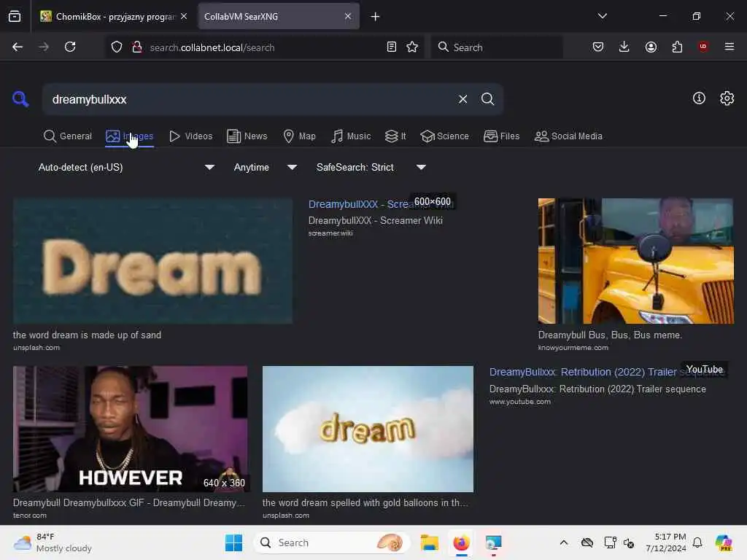Click the insecure connection lock icon
This screenshot has width=747, height=560.
pos(137,47)
